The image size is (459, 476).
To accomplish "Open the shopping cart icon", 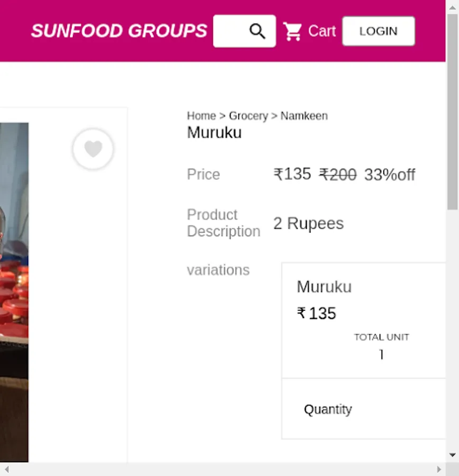I will pyautogui.click(x=292, y=31).
